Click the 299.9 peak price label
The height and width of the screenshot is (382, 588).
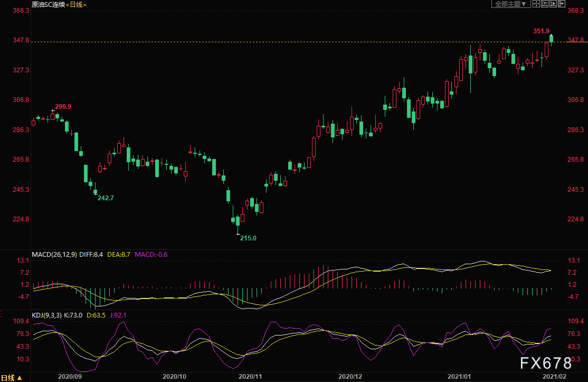tap(63, 107)
